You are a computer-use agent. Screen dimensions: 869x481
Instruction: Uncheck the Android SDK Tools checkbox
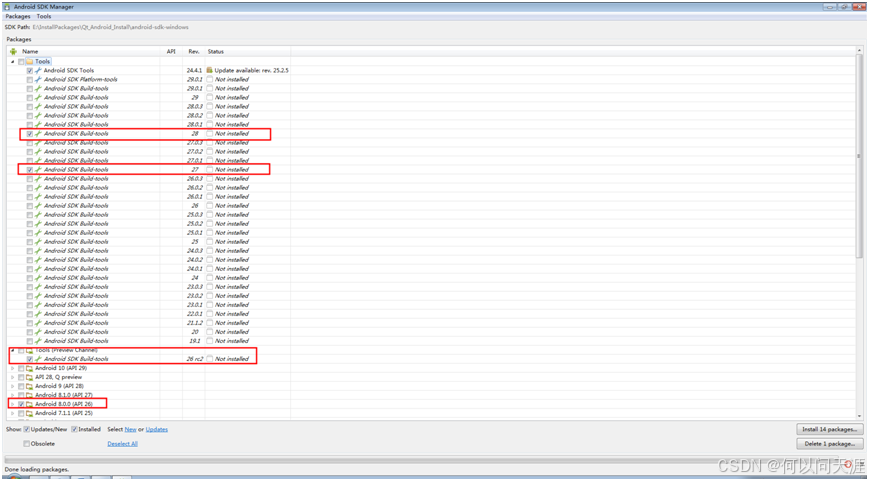pos(29,70)
